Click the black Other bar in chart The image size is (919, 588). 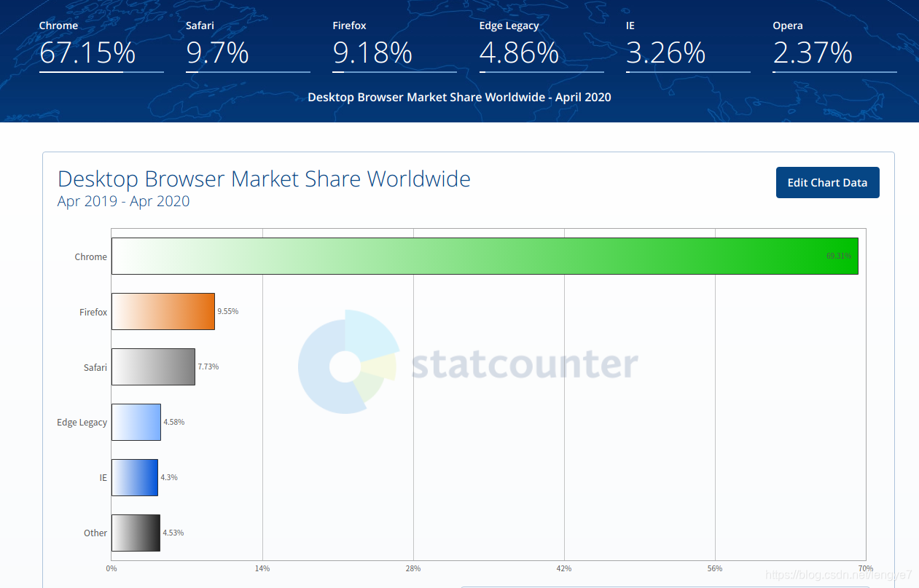point(136,533)
